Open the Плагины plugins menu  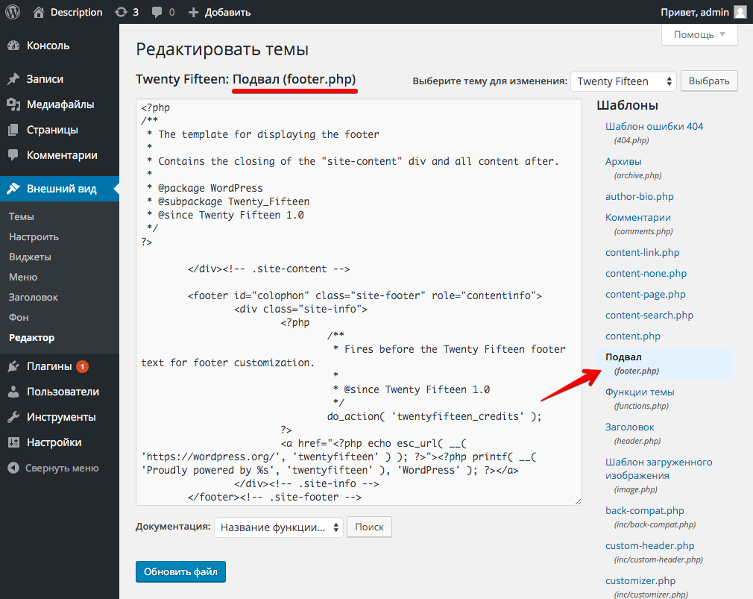pyautogui.click(x=48, y=366)
